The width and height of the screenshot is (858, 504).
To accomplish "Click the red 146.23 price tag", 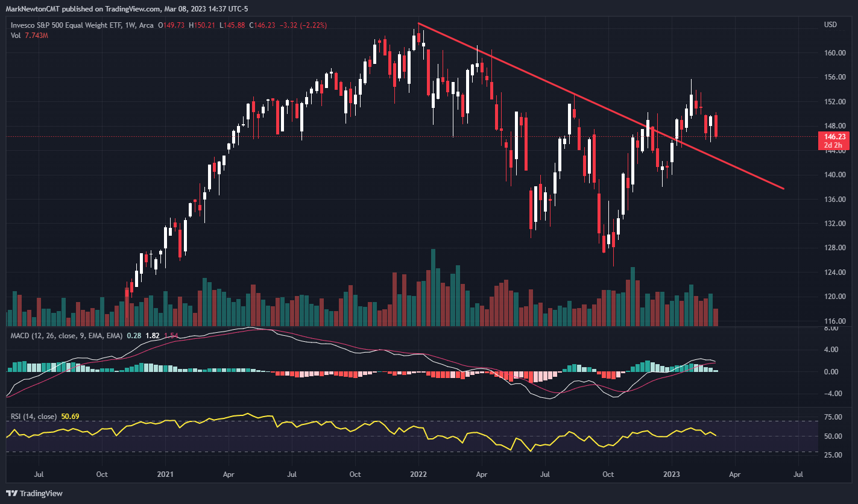I will pos(834,137).
